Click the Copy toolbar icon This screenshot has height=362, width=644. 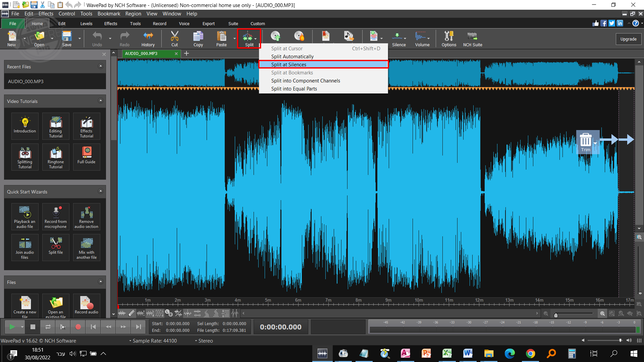(198, 39)
